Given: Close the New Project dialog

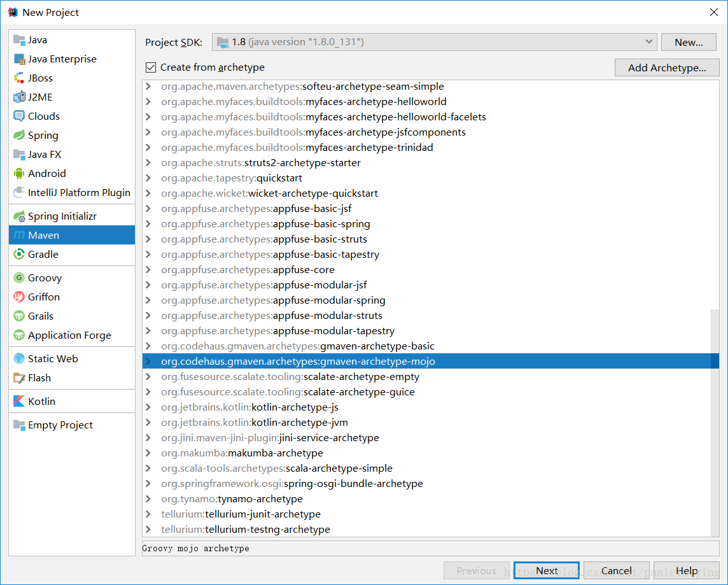Looking at the screenshot, I should (x=714, y=12).
